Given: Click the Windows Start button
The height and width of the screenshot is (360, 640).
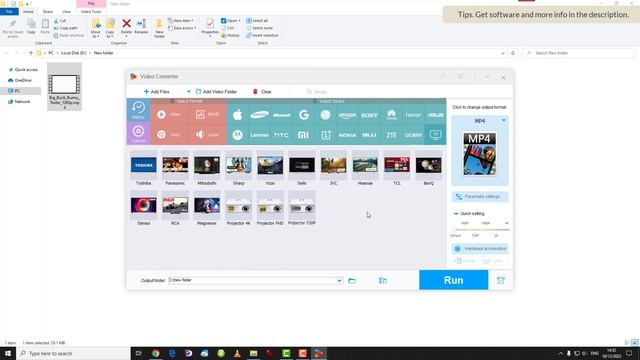Looking at the screenshot, I should pyautogui.click(x=8, y=353).
